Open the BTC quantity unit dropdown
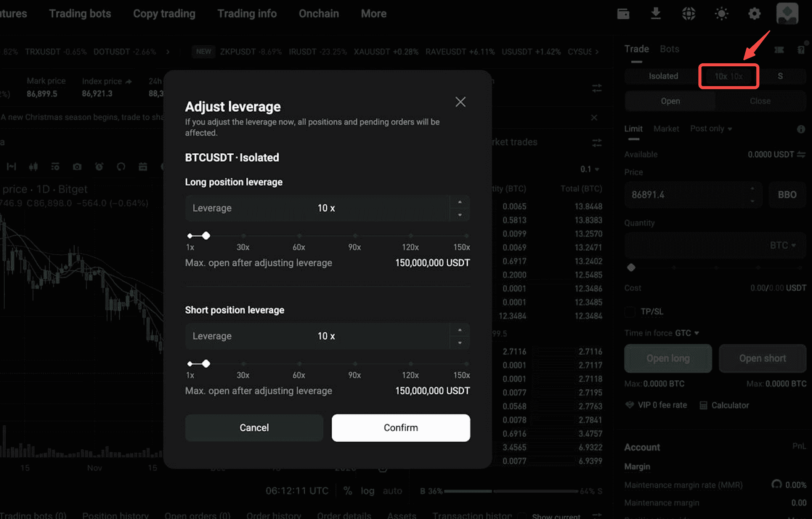This screenshot has width=812, height=519. click(783, 245)
